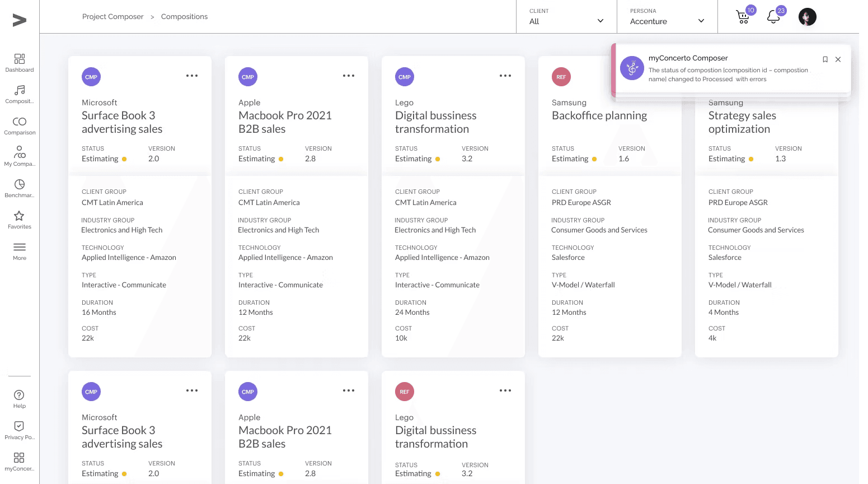Open the Dashboard sidebar item
The height and width of the screenshot is (484, 868).
(x=20, y=63)
